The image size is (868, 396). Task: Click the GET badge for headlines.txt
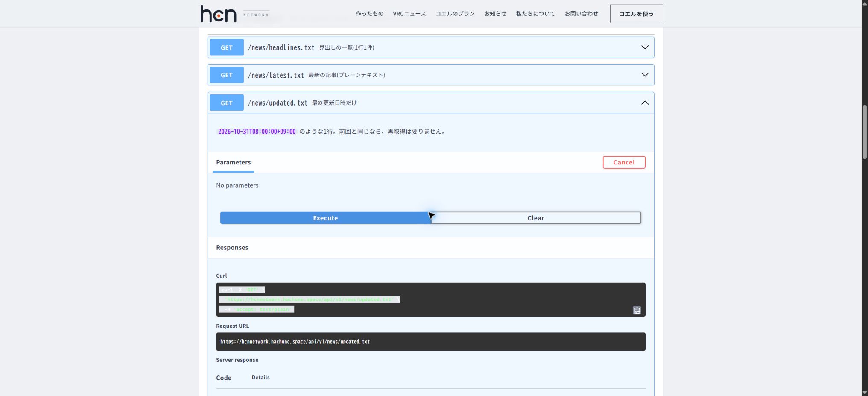(x=227, y=47)
